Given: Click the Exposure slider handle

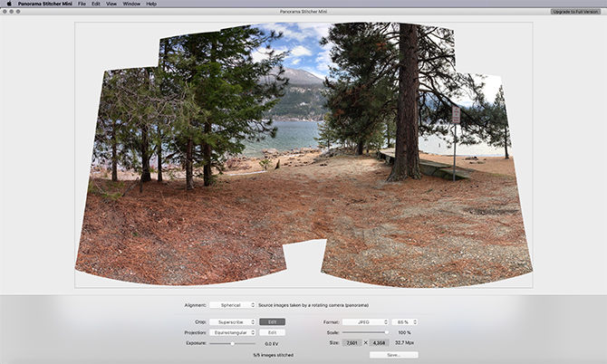Looking at the screenshot, I should tap(232, 343).
